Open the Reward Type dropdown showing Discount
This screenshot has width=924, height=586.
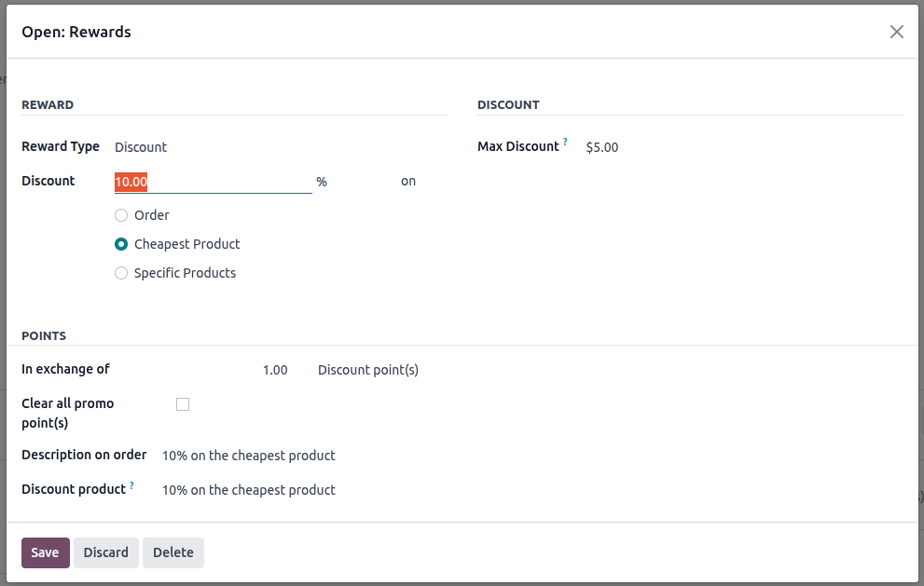pyautogui.click(x=141, y=147)
